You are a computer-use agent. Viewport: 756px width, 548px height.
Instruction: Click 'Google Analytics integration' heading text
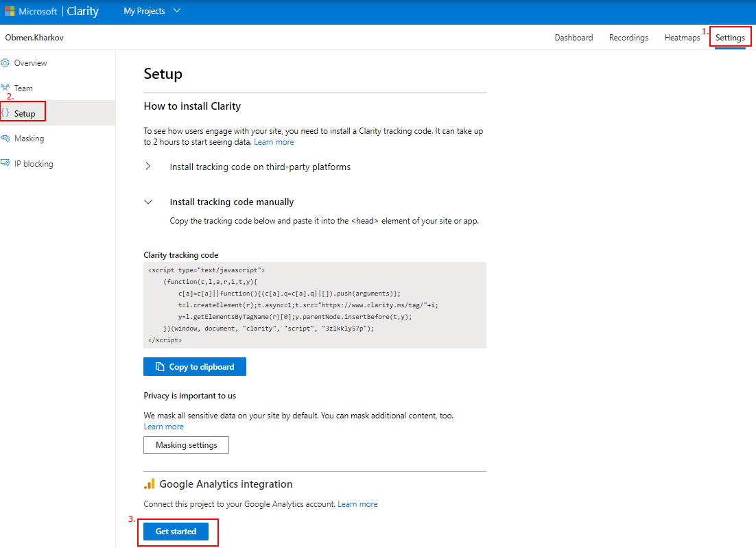click(226, 484)
